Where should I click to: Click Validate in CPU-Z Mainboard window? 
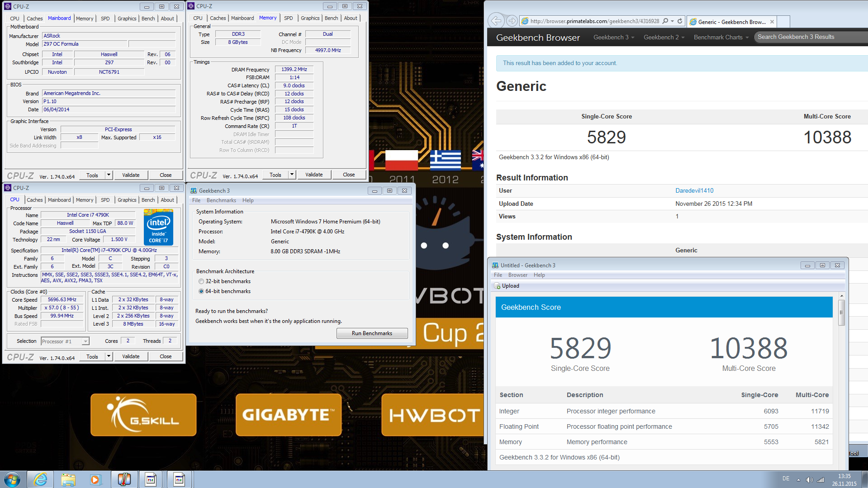point(131,175)
